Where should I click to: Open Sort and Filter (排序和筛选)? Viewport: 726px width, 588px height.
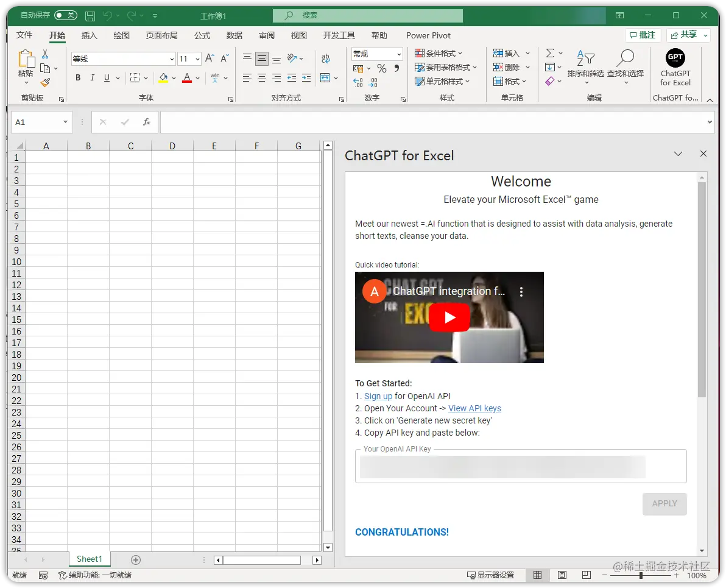pos(586,66)
